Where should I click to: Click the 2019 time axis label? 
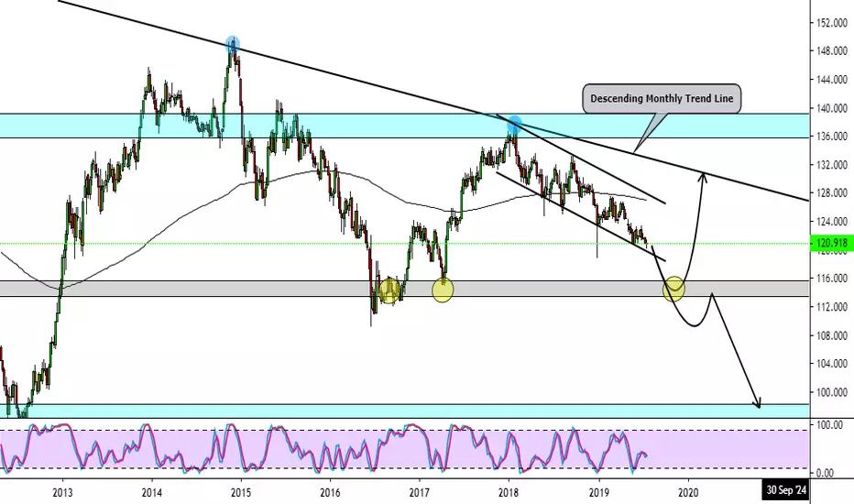tap(599, 493)
